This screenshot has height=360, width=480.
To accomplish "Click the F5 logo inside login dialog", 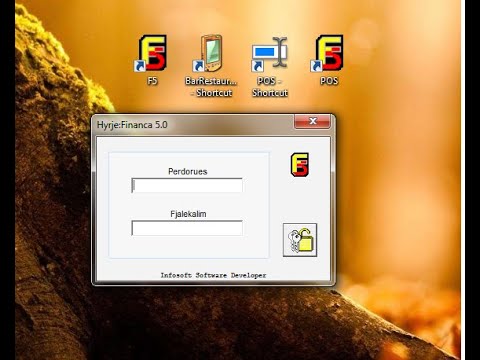I will [300, 165].
